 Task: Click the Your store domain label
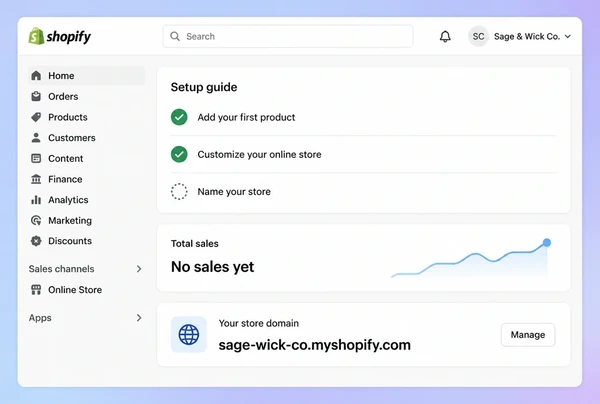pos(259,323)
